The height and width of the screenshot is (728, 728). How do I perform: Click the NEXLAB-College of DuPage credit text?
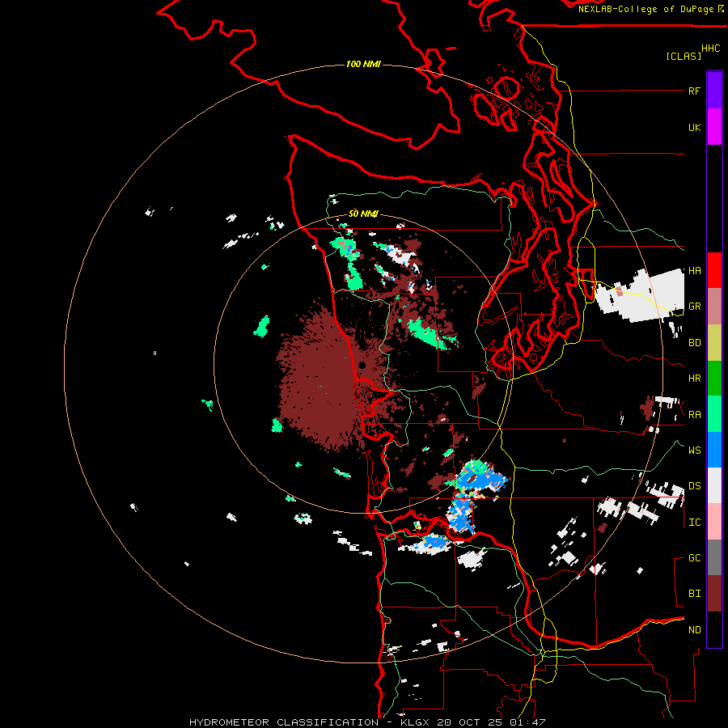point(645,9)
